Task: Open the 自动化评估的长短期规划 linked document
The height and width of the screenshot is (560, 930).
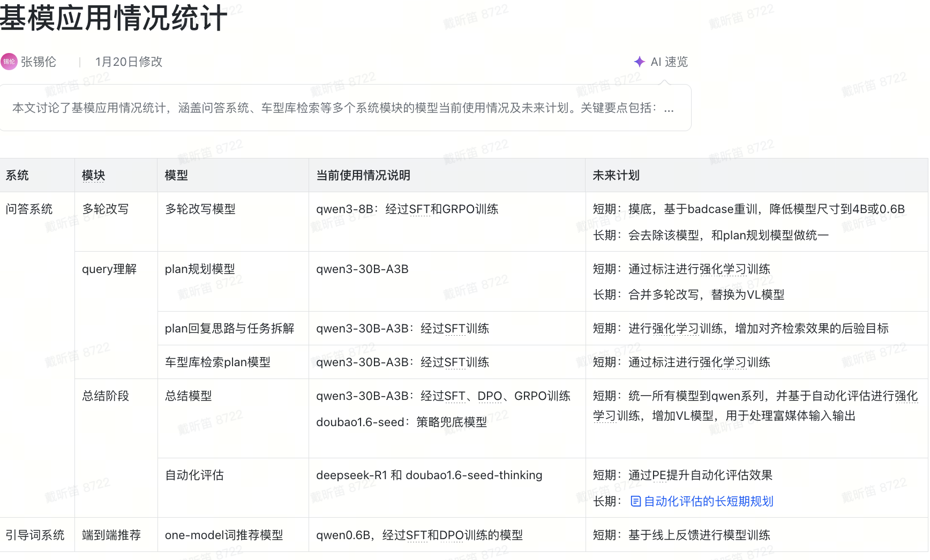Action: (708, 502)
